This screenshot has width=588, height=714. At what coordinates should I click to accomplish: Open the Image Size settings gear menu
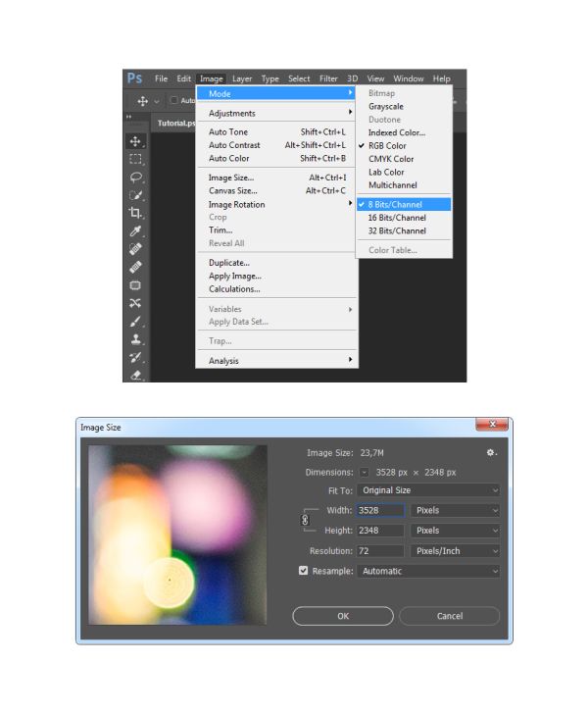coord(492,453)
